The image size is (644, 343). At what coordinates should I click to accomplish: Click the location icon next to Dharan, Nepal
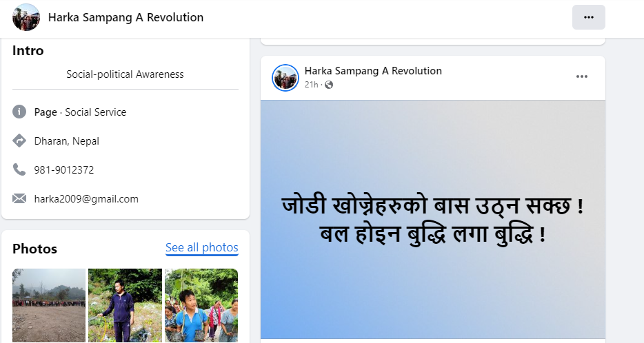(19, 141)
